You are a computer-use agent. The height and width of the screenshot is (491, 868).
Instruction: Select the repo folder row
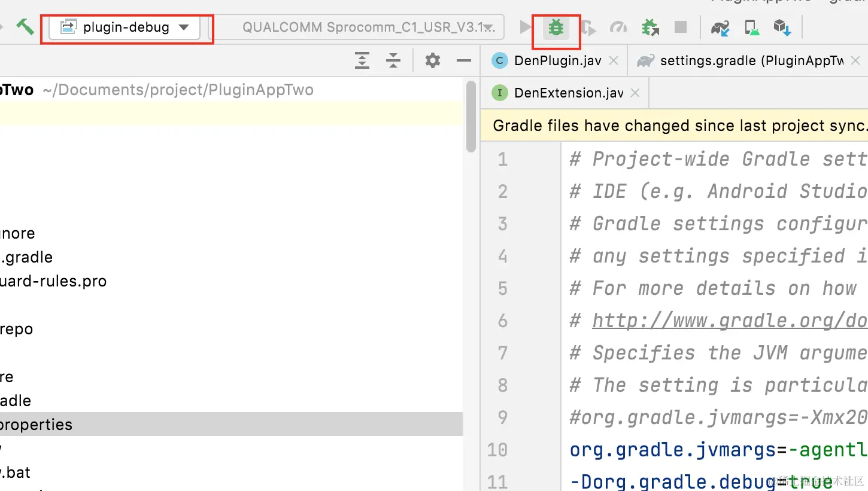coord(232,329)
